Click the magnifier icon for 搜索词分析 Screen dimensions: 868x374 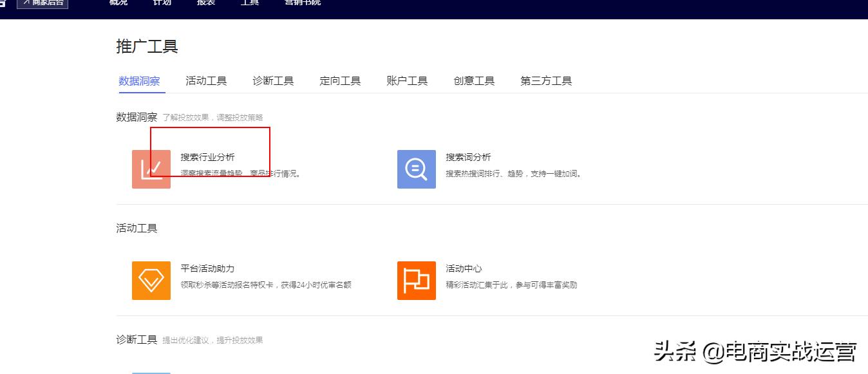415,169
